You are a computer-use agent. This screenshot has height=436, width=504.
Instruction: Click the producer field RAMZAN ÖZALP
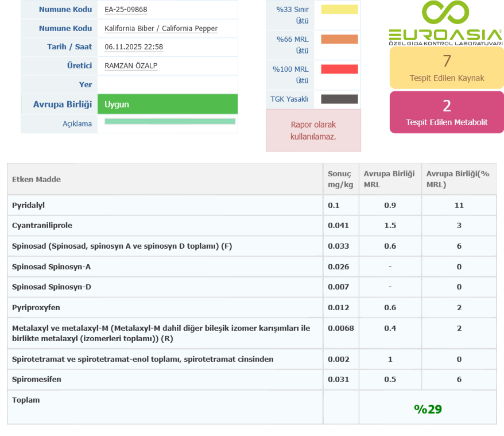point(131,66)
